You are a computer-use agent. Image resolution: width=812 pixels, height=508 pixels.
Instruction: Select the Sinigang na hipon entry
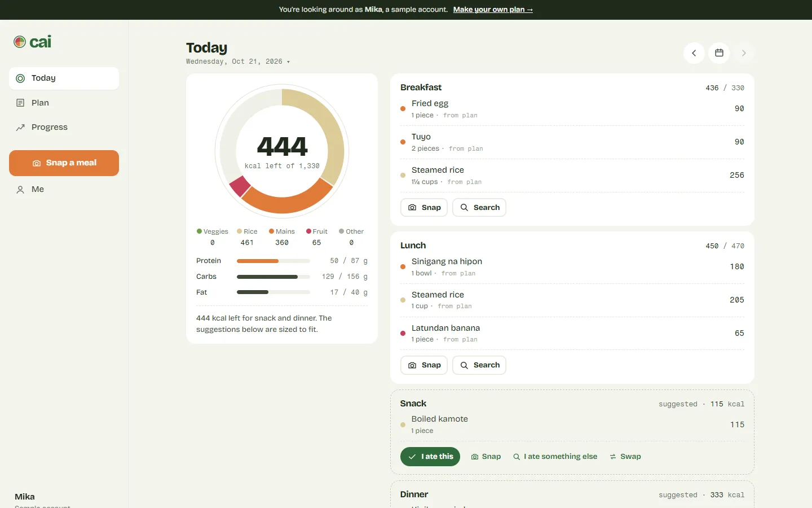coord(572,267)
